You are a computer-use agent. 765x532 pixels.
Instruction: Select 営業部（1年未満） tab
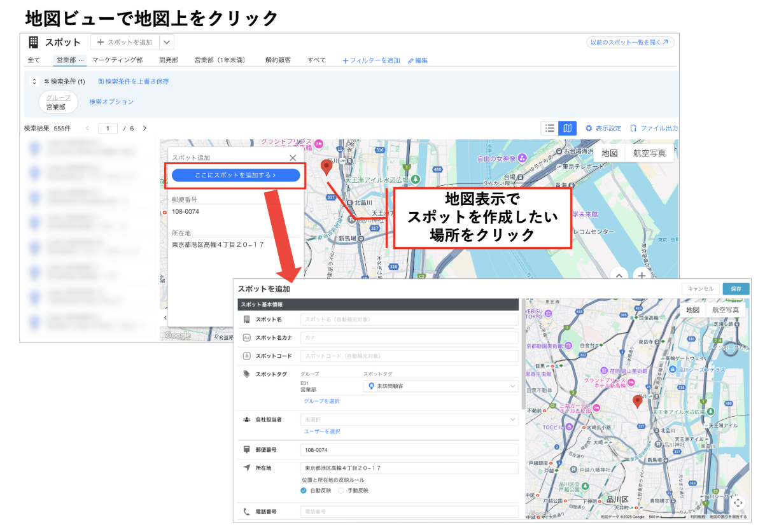(x=221, y=60)
